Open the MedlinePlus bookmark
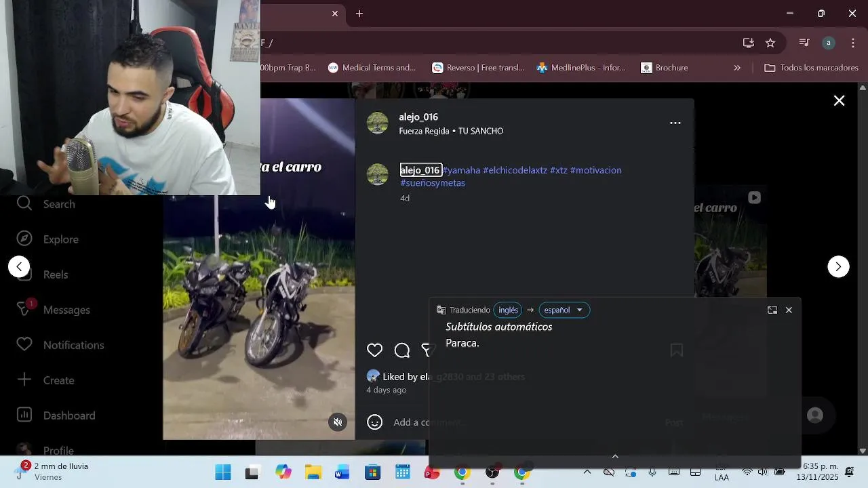868x488 pixels. [x=581, y=68]
